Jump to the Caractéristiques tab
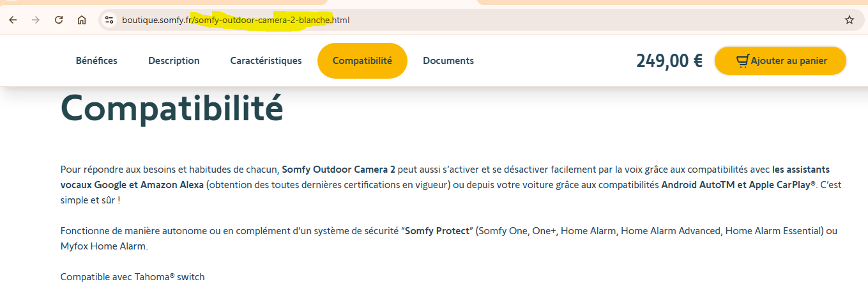The height and width of the screenshot is (293, 868). pyautogui.click(x=266, y=61)
